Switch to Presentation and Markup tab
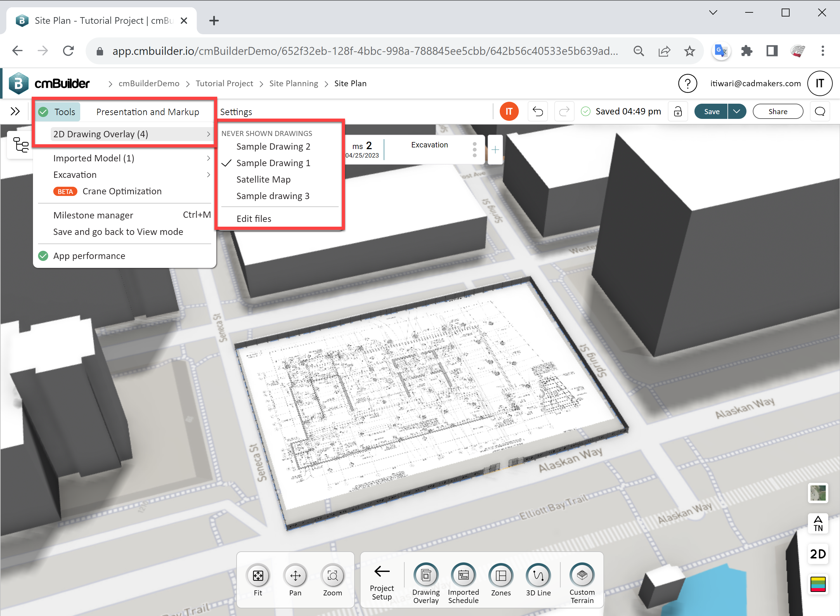 pos(148,112)
